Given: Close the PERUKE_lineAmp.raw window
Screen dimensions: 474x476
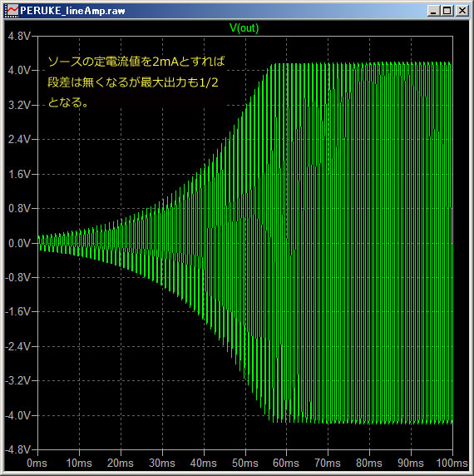Looking at the screenshot, I should click(x=462, y=11).
